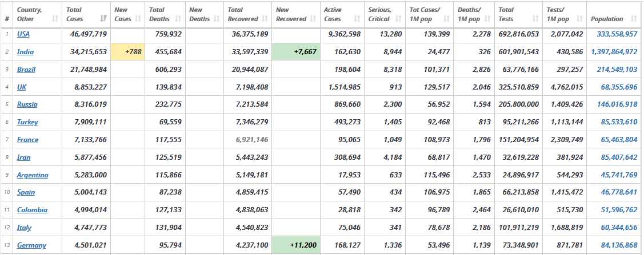
Task: Open Italy population link 60,344,656
Action: [x=619, y=228]
